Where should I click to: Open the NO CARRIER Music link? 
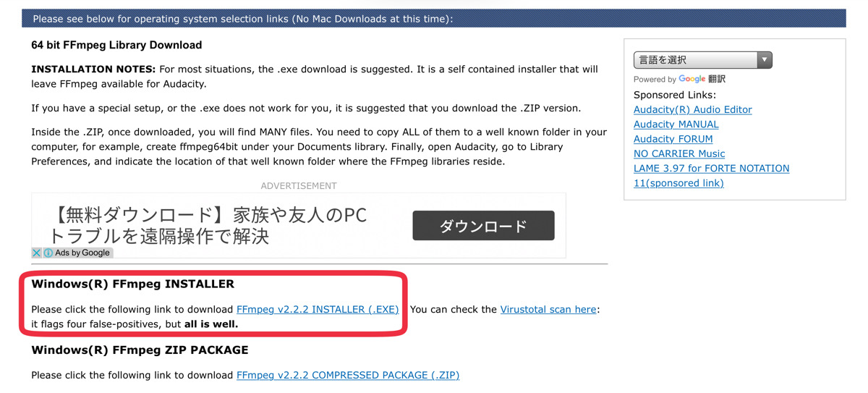(x=679, y=153)
